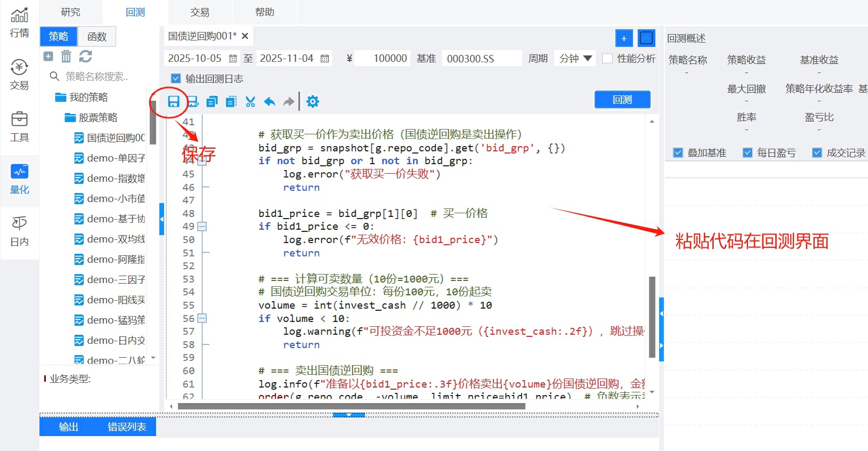Screen dimensions: 868x451
Task: Click the scissors cut icon in editor toolbar
Action: pyautogui.click(x=250, y=101)
